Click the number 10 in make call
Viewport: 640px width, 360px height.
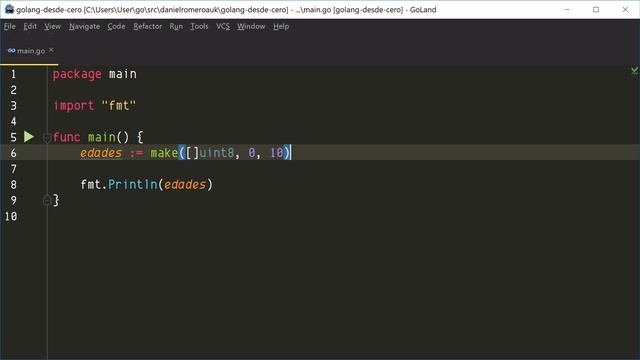[x=276, y=153]
